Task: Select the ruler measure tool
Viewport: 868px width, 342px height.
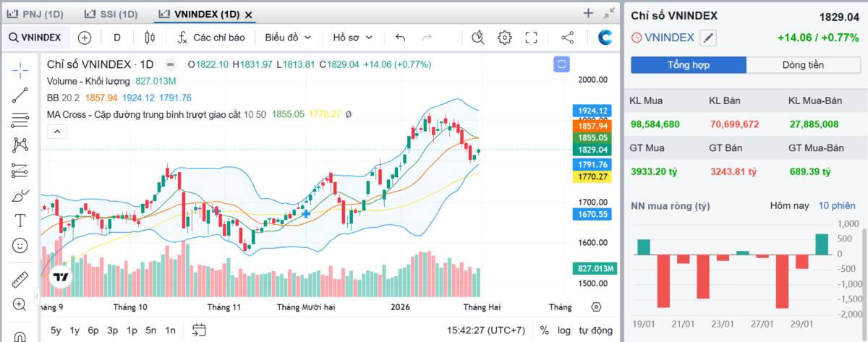Action: (20, 279)
